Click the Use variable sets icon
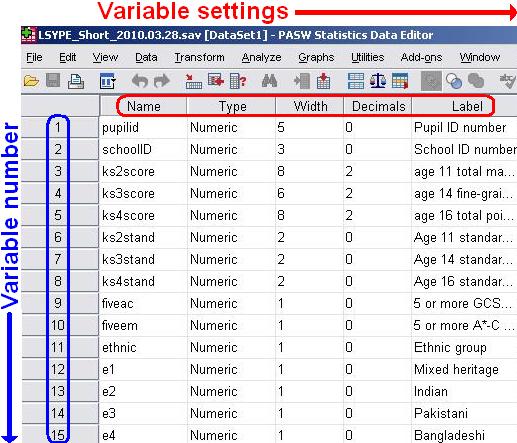The image size is (517, 443). (x=454, y=81)
